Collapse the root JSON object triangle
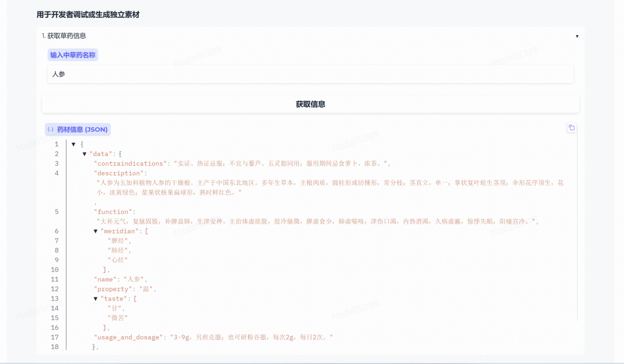This screenshot has height=364, width=624. (x=73, y=144)
